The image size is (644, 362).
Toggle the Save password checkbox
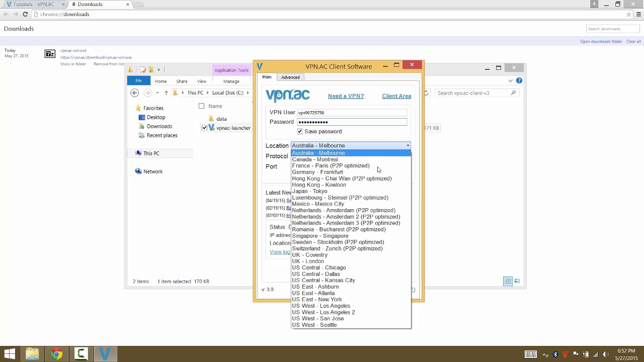pyautogui.click(x=300, y=131)
